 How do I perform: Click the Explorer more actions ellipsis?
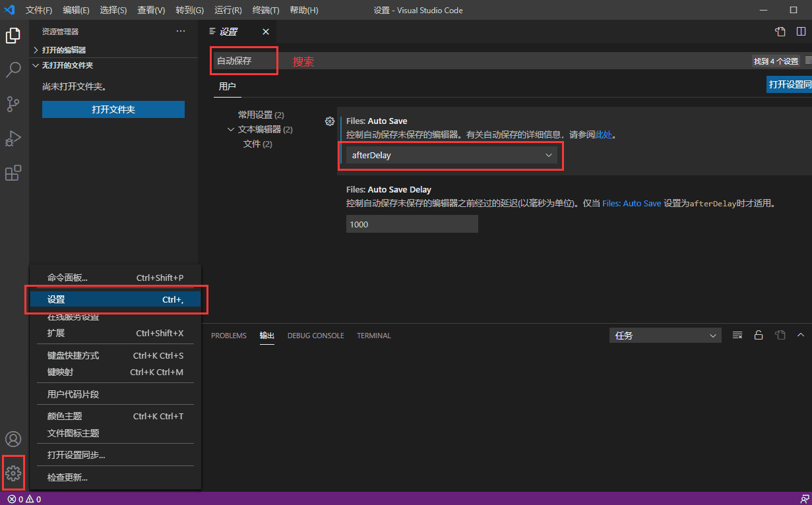pos(181,31)
